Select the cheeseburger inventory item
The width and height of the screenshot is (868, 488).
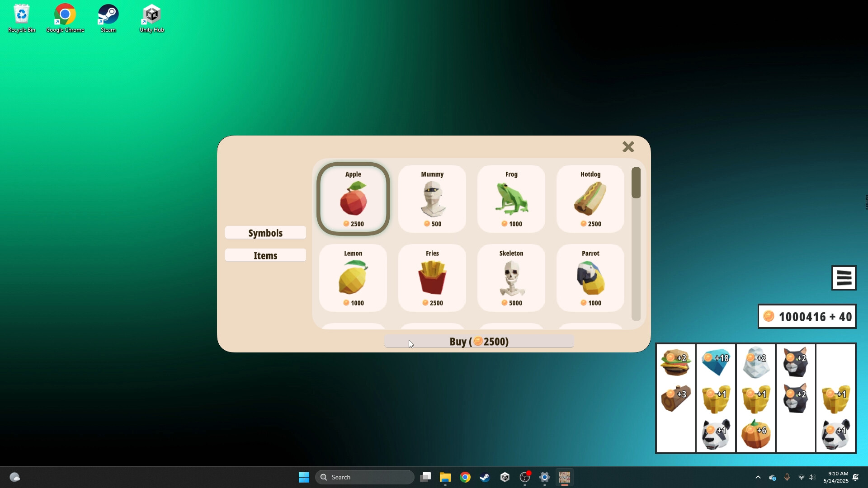pos(675,361)
